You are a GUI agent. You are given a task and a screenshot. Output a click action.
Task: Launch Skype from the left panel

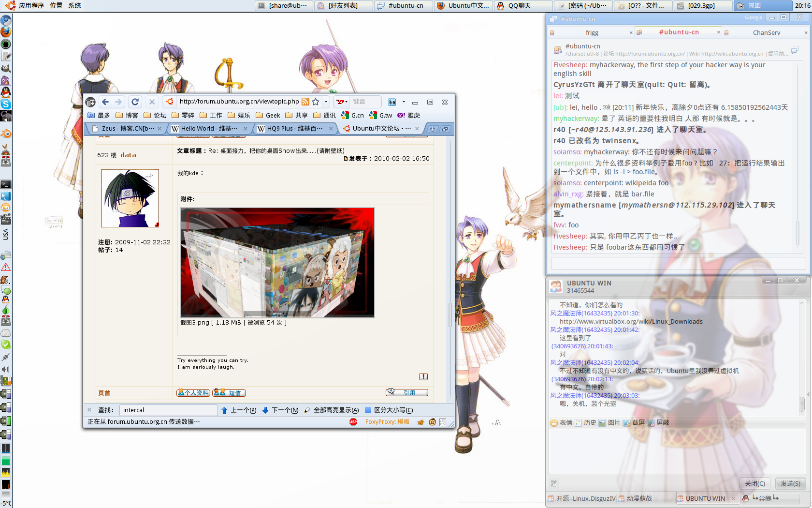pos(5,104)
